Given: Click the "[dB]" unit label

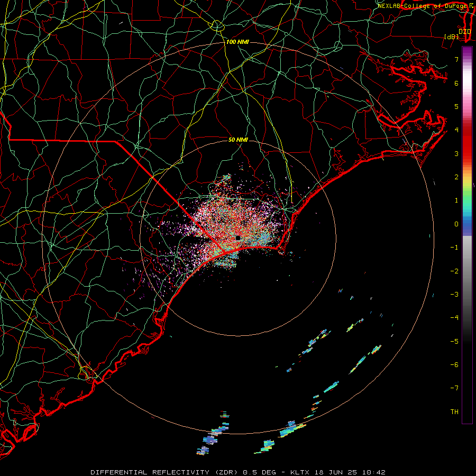Looking at the screenshot, I should click(x=452, y=36).
